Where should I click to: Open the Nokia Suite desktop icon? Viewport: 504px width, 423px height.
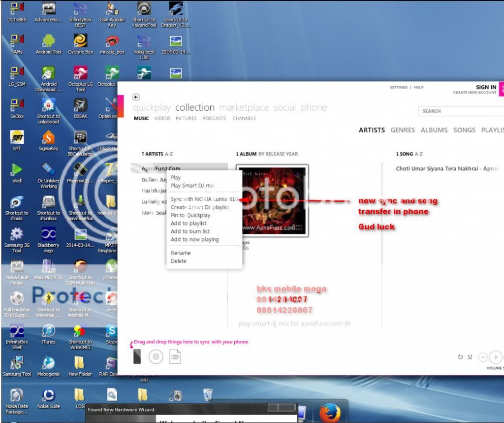click(48, 395)
